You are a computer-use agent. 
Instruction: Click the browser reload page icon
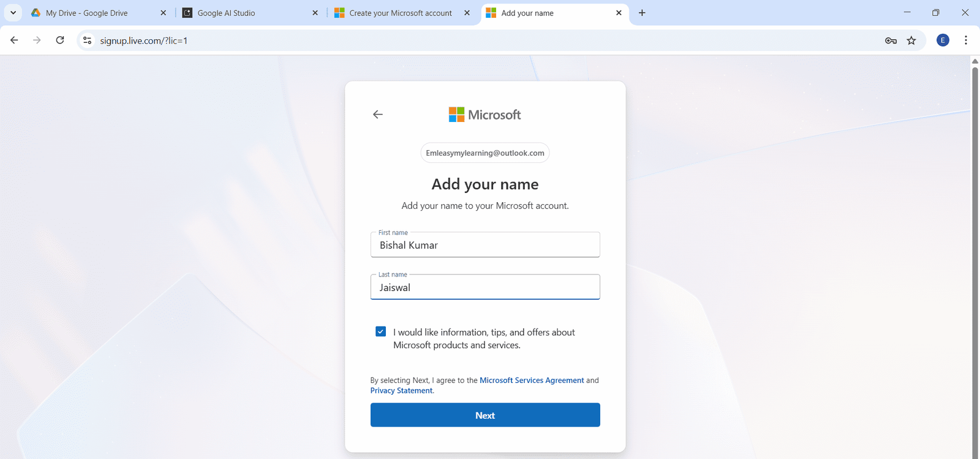(60, 40)
